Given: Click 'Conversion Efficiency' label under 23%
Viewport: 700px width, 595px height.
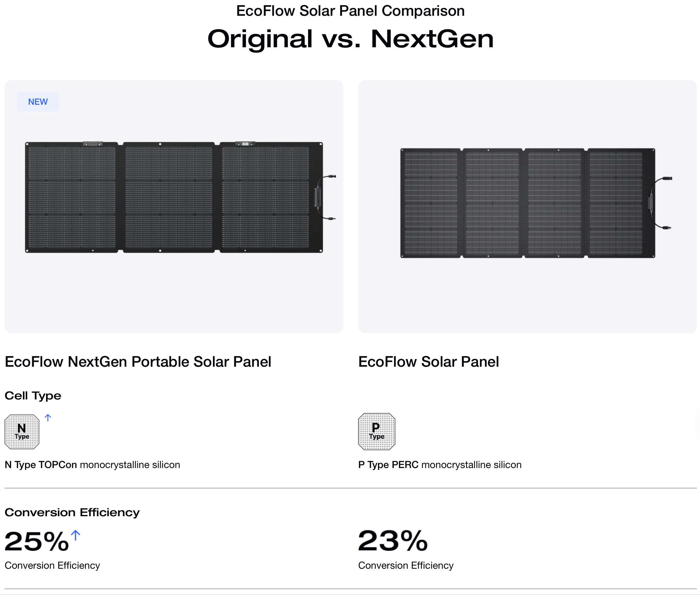Looking at the screenshot, I should tap(405, 565).
